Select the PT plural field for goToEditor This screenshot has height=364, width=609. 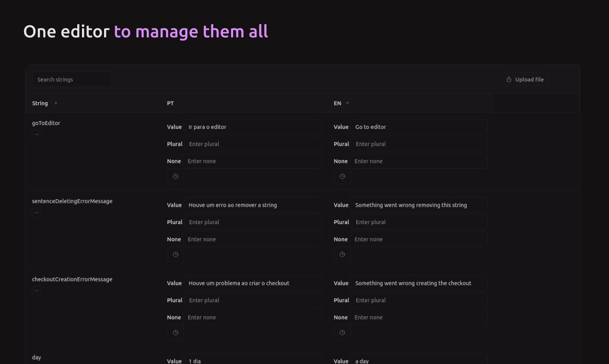click(x=252, y=144)
